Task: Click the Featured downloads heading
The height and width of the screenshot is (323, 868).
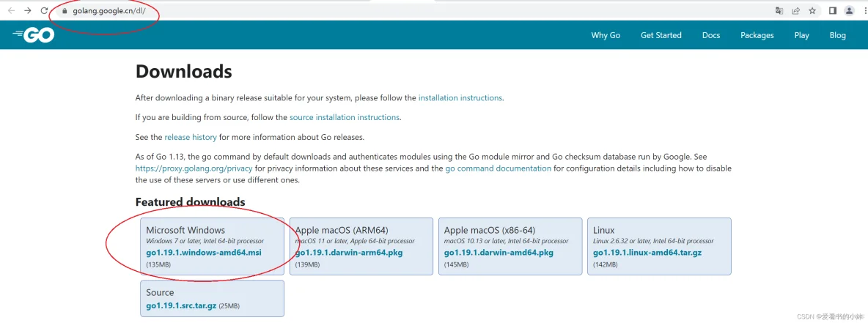Action: click(x=190, y=202)
